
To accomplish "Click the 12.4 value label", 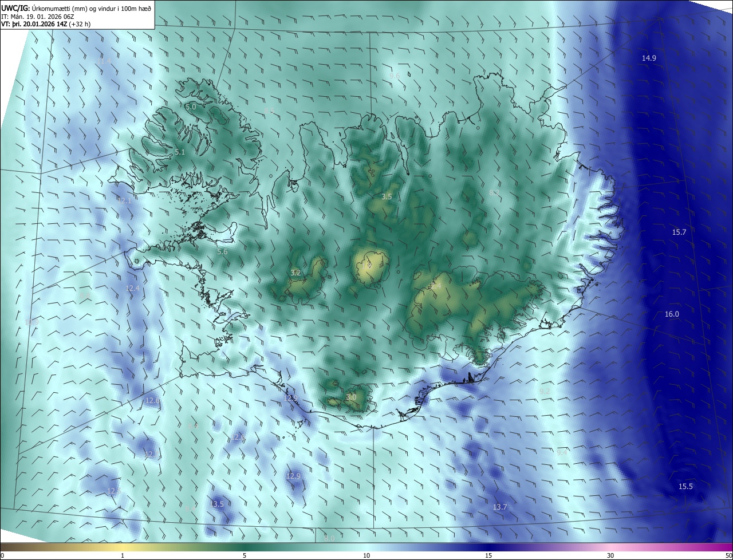I will pos(132,288).
